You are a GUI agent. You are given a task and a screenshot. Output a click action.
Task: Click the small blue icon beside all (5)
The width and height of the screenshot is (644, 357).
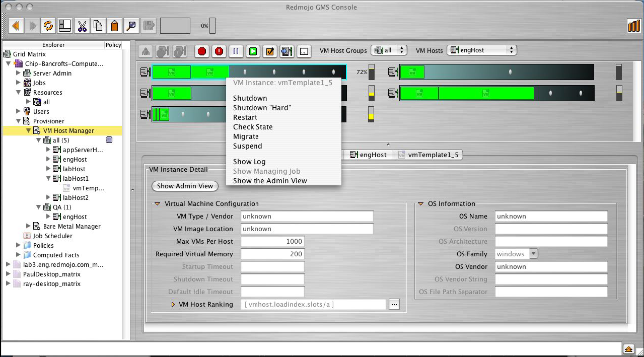(x=108, y=140)
